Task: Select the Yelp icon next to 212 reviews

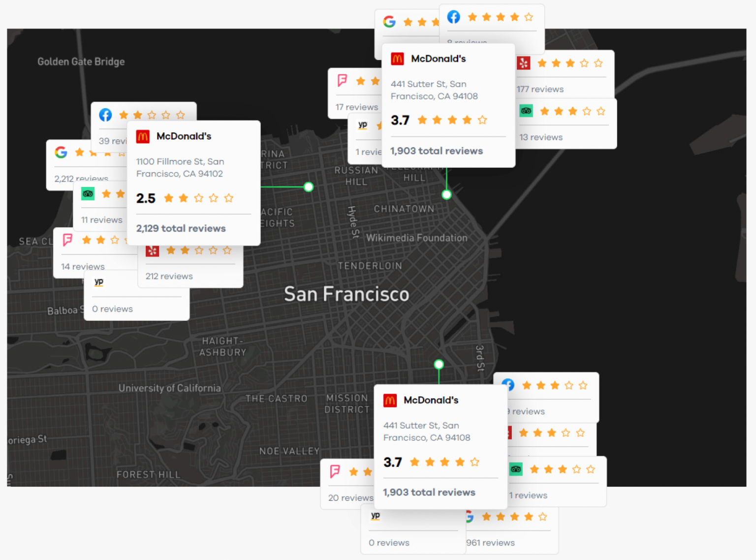Action: (x=153, y=250)
